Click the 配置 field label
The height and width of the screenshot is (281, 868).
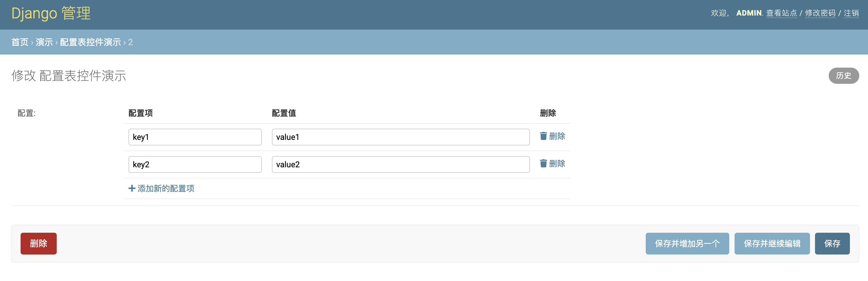(x=26, y=113)
